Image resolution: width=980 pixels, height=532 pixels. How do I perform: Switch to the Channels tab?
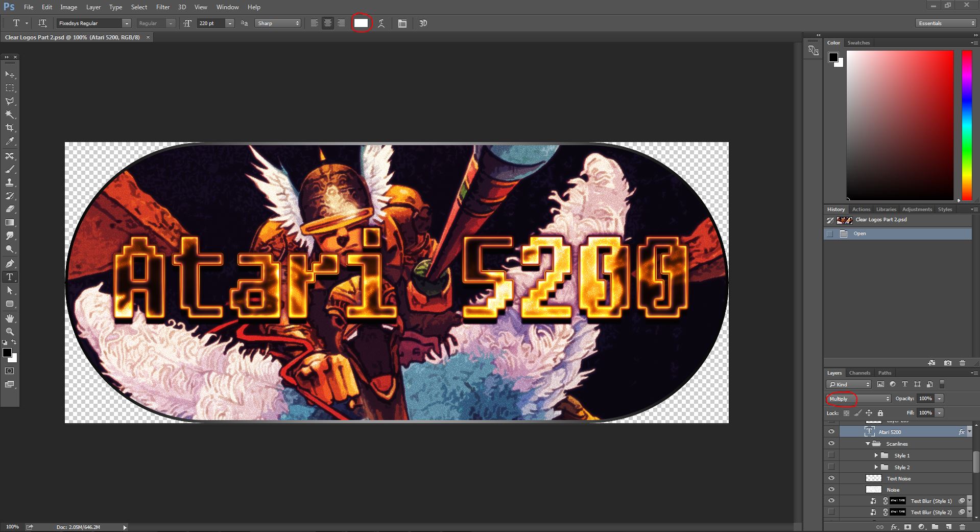pos(859,373)
